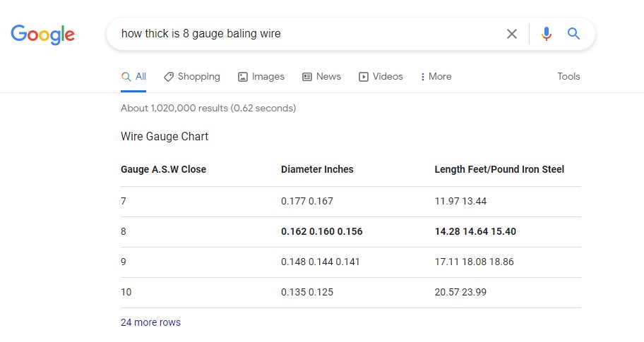Click the gauge 10 row diameter value
Viewport: 644px width, 342px height.
(306, 292)
